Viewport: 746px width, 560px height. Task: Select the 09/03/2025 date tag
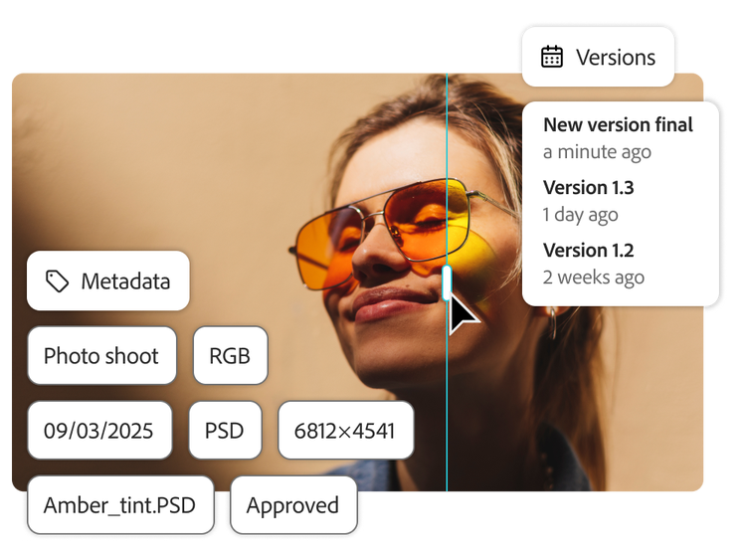98,431
